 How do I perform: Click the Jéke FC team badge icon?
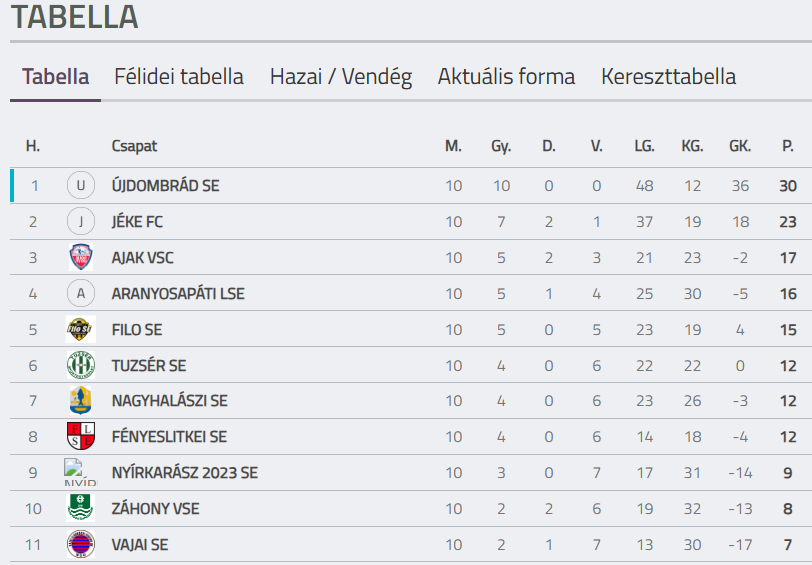[x=80, y=222]
